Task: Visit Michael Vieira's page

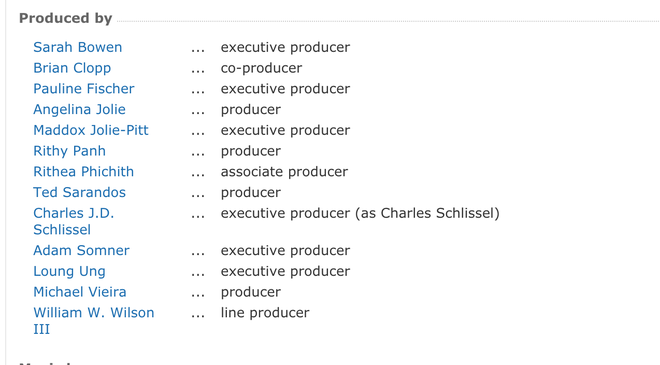Action: (x=80, y=292)
